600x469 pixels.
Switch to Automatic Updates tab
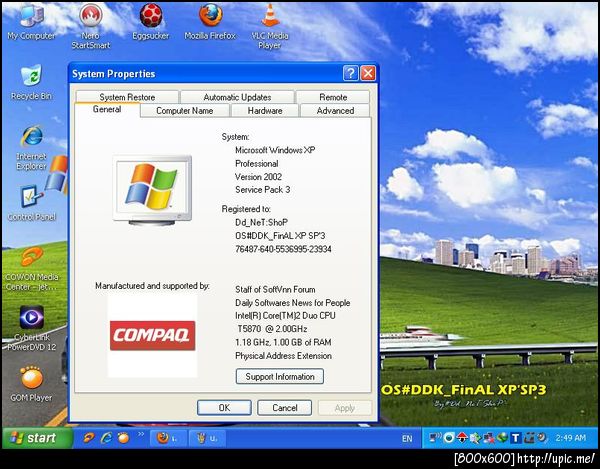[237, 97]
